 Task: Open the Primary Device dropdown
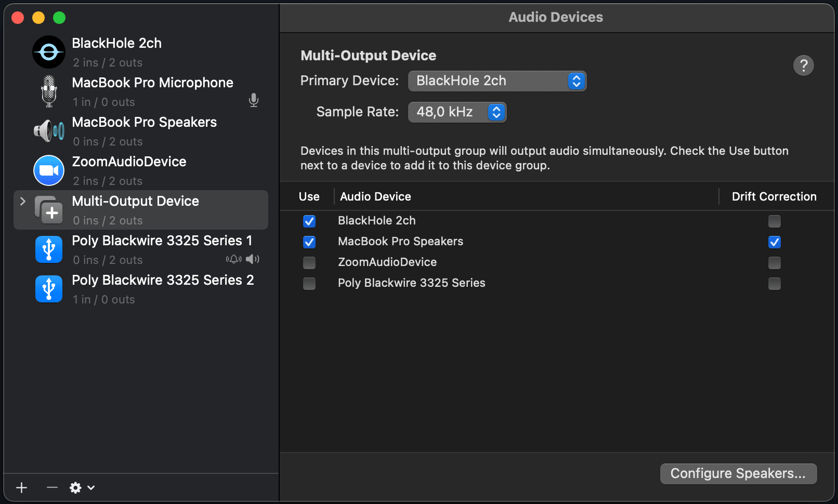point(497,81)
